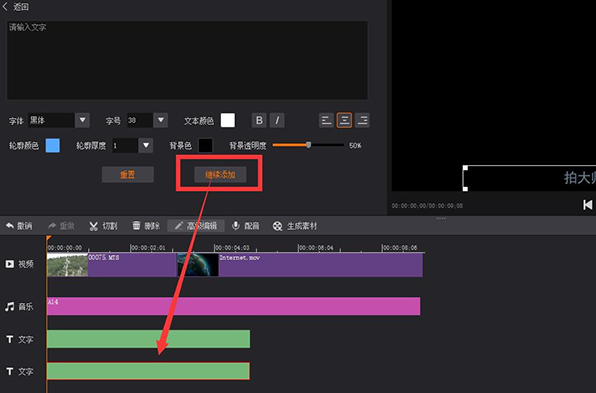
Task: Select the first green text clip
Action: click(x=149, y=339)
